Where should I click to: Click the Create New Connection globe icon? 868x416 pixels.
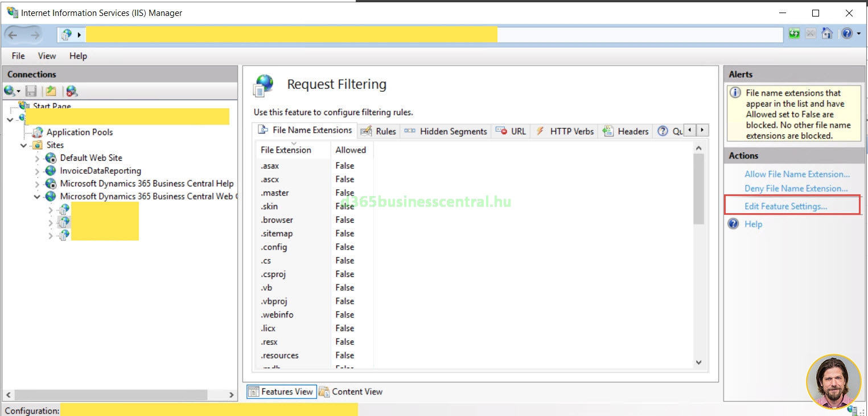(9, 91)
